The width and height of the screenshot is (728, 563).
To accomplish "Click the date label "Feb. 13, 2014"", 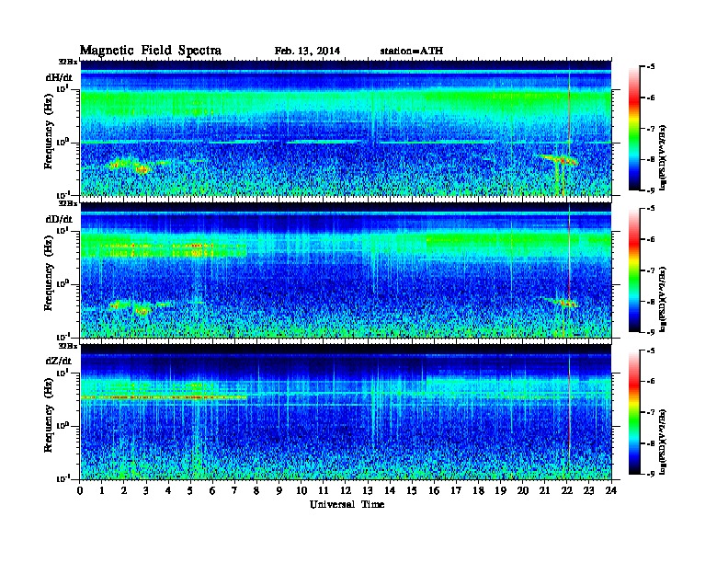I will [x=307, y=51].
